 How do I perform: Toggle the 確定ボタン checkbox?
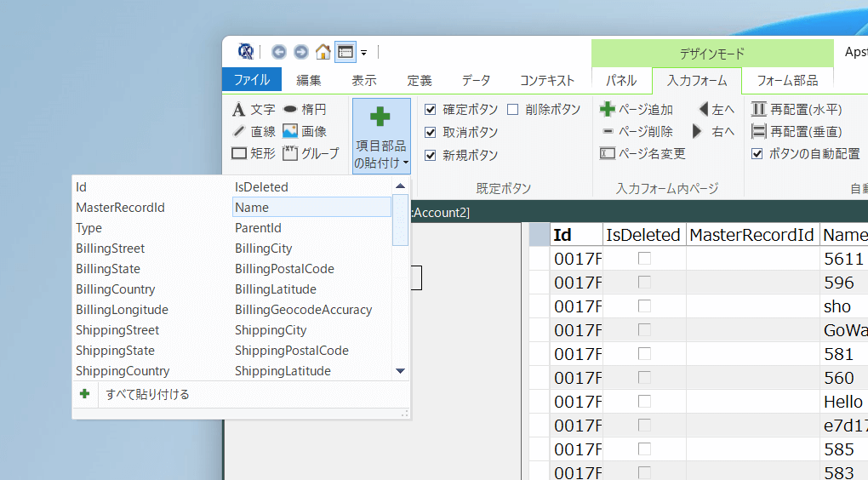431,110
